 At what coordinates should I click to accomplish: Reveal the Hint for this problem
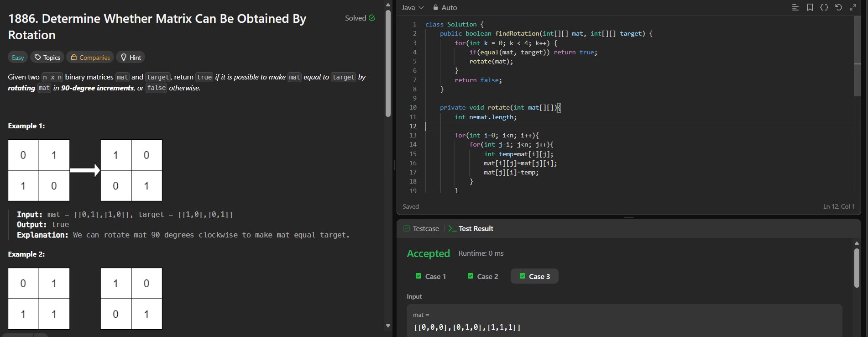pyautogui.click(x=131, y=57)
